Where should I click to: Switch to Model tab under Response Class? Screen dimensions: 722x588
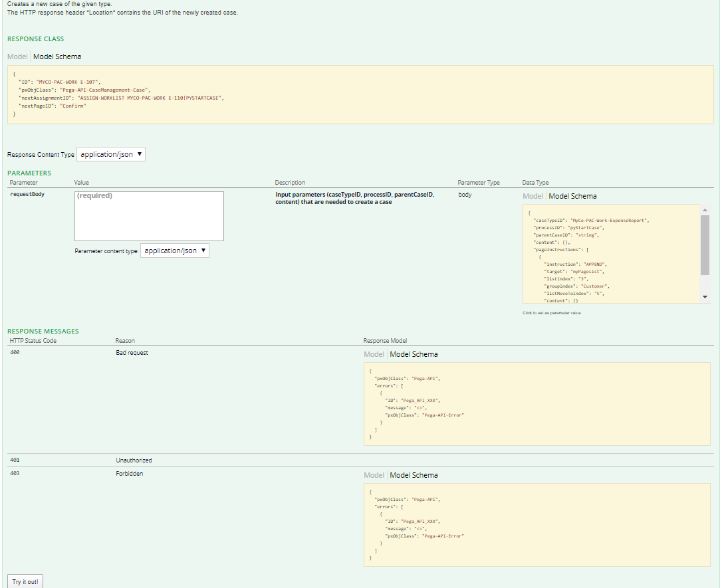click(x=17, y=56)
